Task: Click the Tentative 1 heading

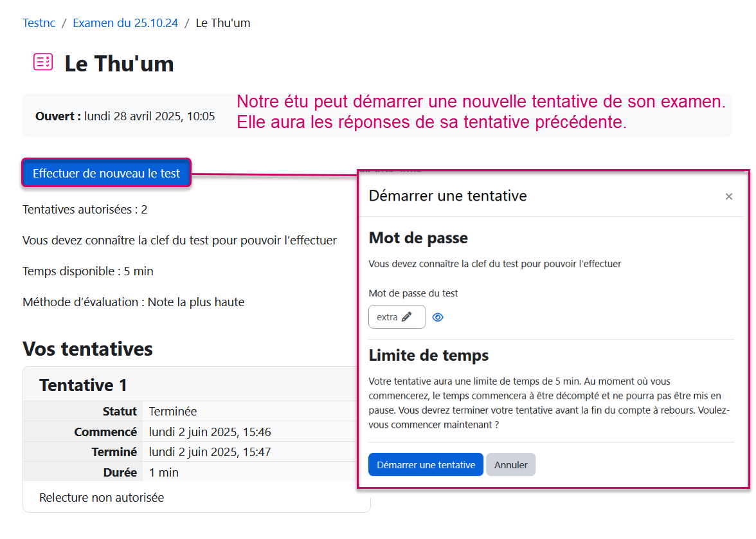Action: pyautogui.click(x=83, y=385)
